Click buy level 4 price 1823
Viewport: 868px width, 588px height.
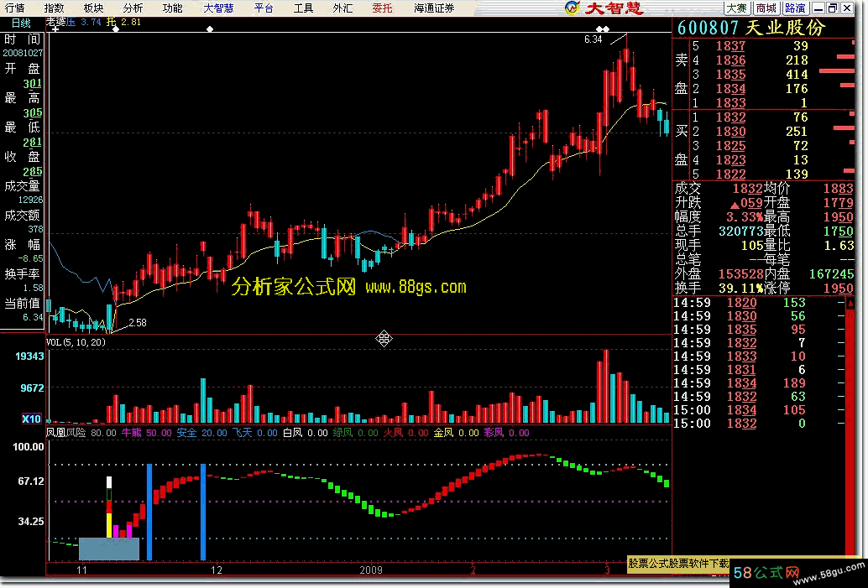pos(730,160)
